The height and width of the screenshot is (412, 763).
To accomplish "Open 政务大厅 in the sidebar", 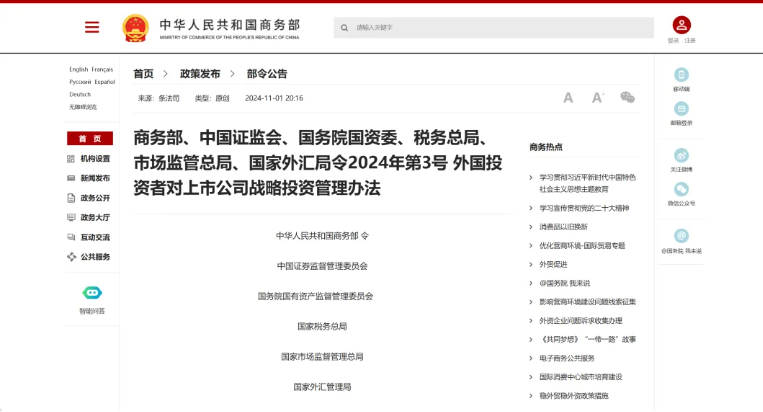I will click(x=95, y=217).
